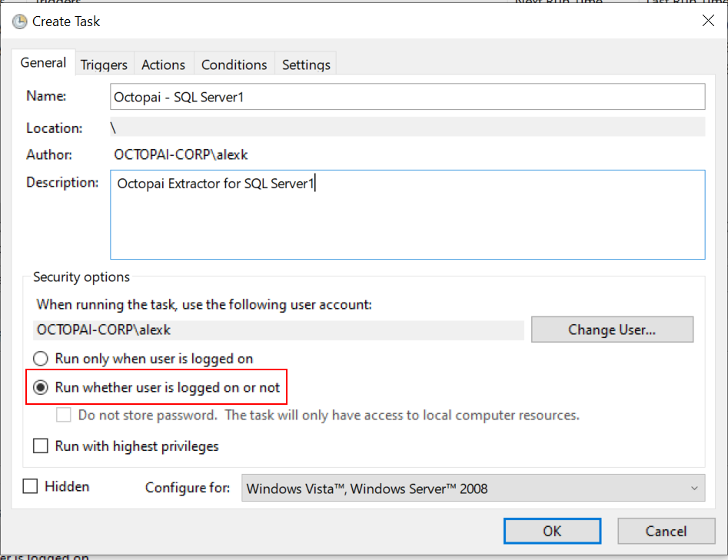
Task: Enable 'Run with highest privileges'
Action: point(40,446)
